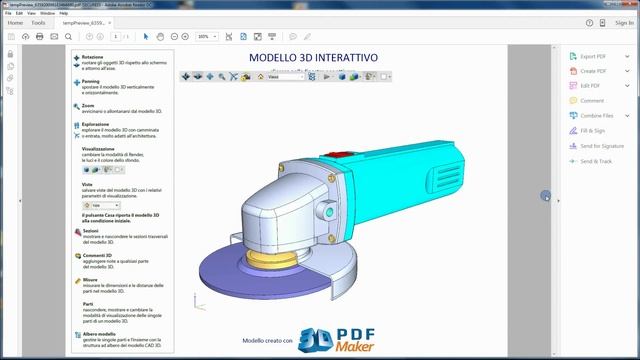Image resolution: width=640 pixels, height=360 pixels.
Task: Open the Help menu
Action: click(64, 13)
